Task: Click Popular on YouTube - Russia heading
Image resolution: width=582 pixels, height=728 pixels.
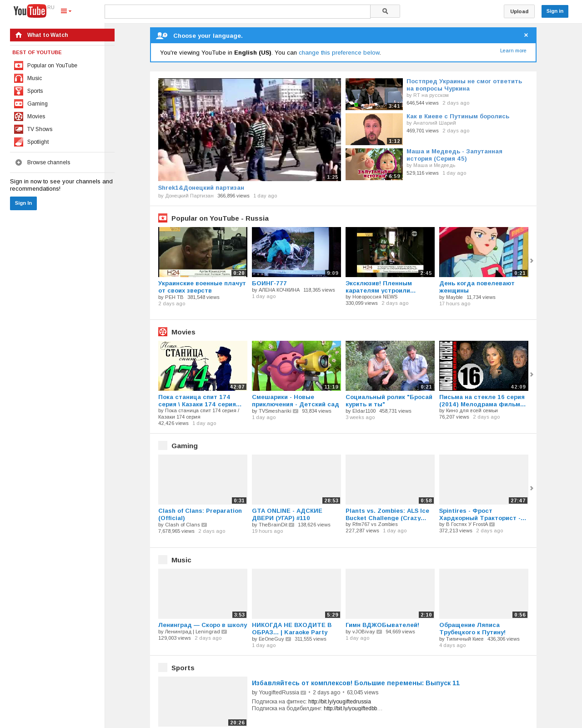Action: (220, 218)
